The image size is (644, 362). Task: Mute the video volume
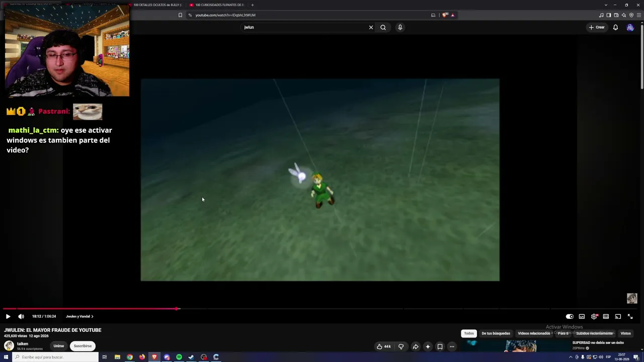[21, 316]
